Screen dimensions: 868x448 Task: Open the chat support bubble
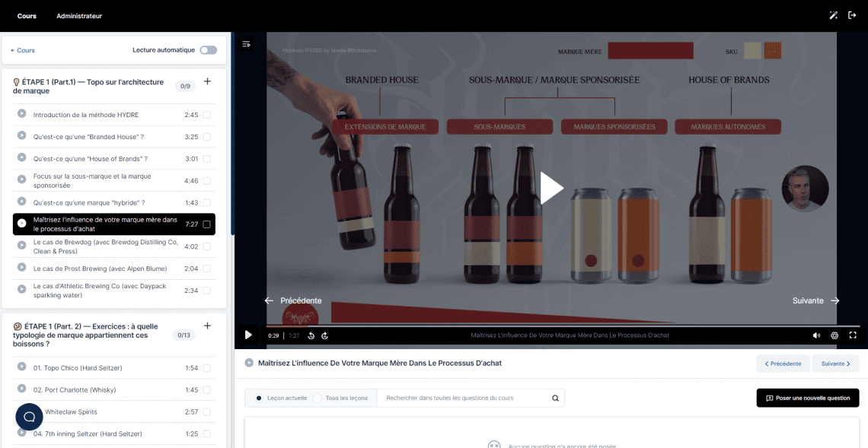coord(30,417)
